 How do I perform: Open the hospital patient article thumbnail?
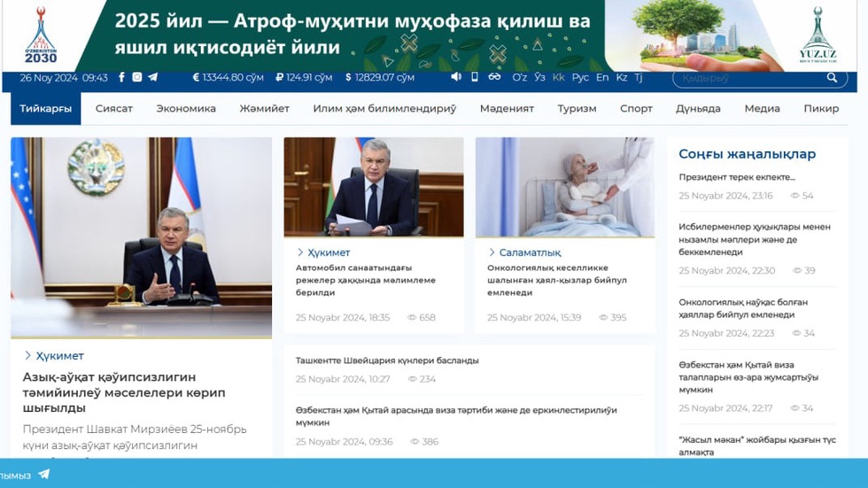click(x=564, y=187)
